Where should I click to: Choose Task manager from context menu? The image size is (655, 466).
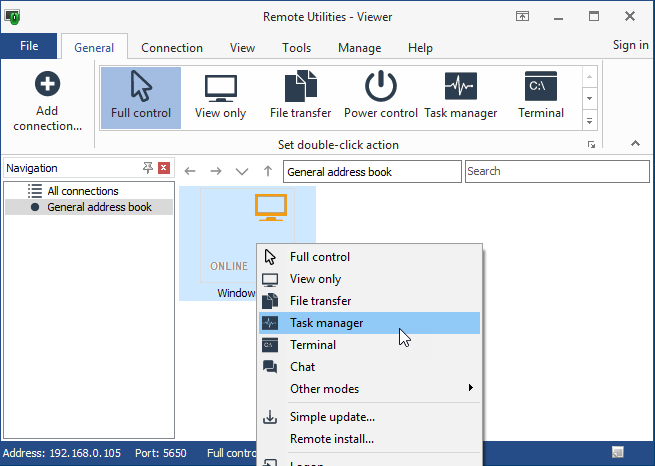(369, 323)
